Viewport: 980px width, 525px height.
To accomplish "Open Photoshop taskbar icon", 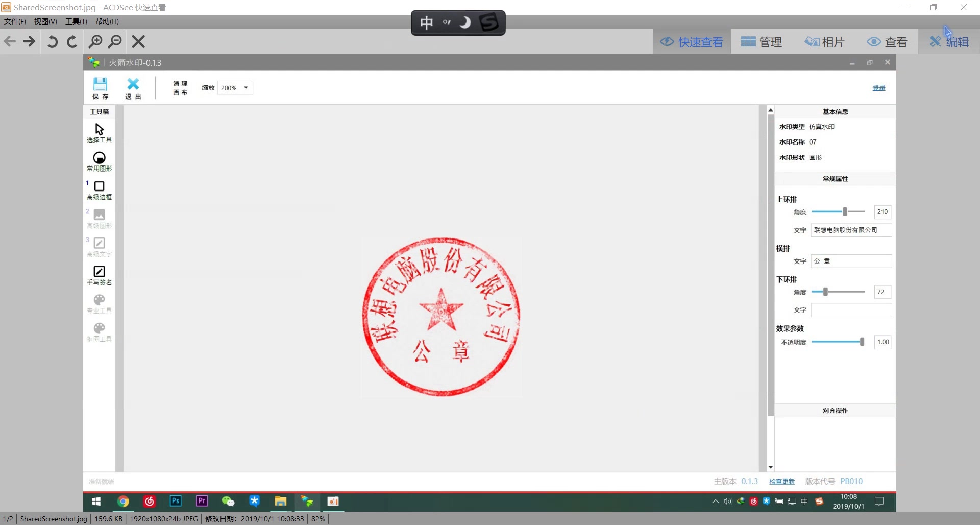I will (x=176, y=501).
